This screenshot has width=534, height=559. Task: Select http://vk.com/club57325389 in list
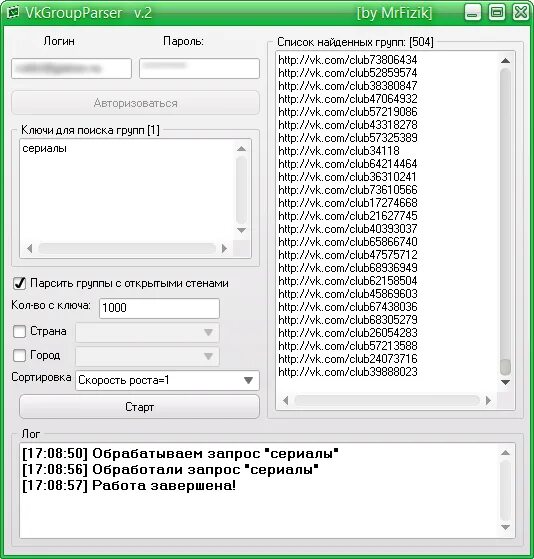coord(348,138)
